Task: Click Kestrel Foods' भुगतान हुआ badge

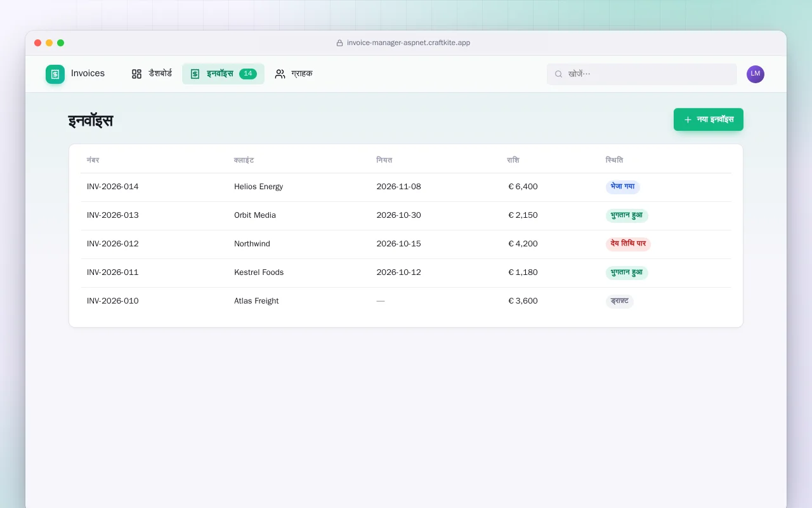Action: click(627, 272)
